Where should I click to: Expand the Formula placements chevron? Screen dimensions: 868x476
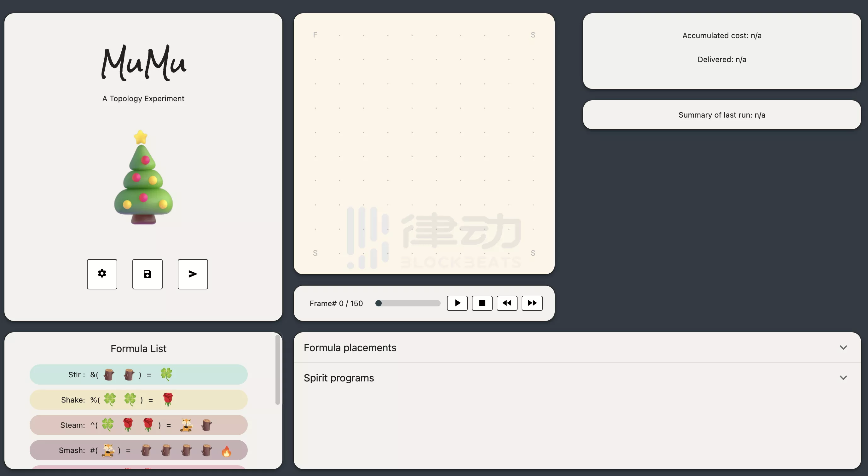pyautogui.click(x=843, y=347)
